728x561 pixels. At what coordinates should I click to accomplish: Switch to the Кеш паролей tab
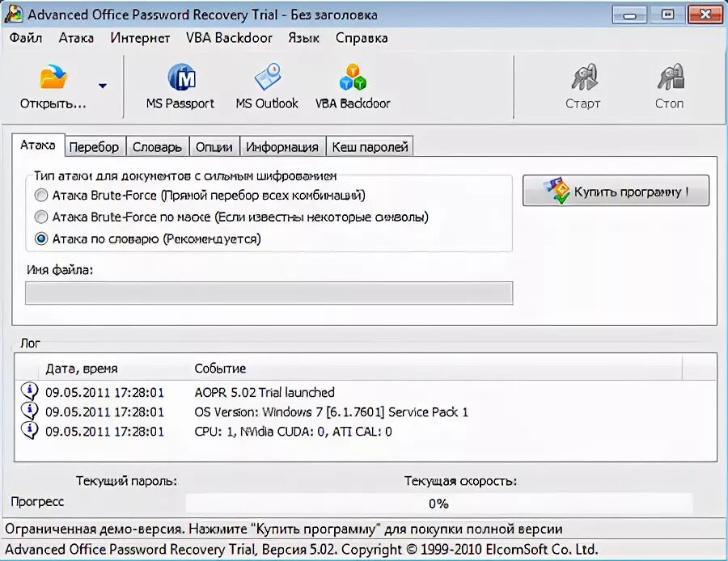point(370,147)
